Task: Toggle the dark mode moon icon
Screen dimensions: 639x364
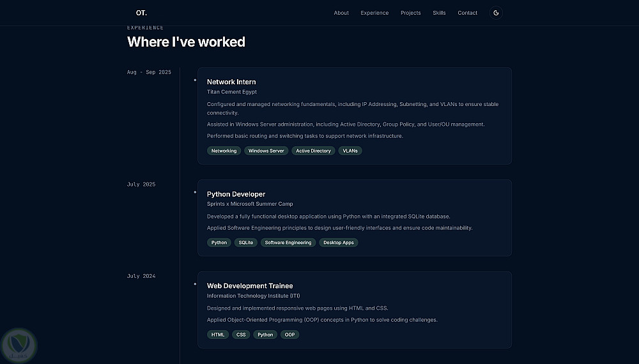Action: (496, 13)
